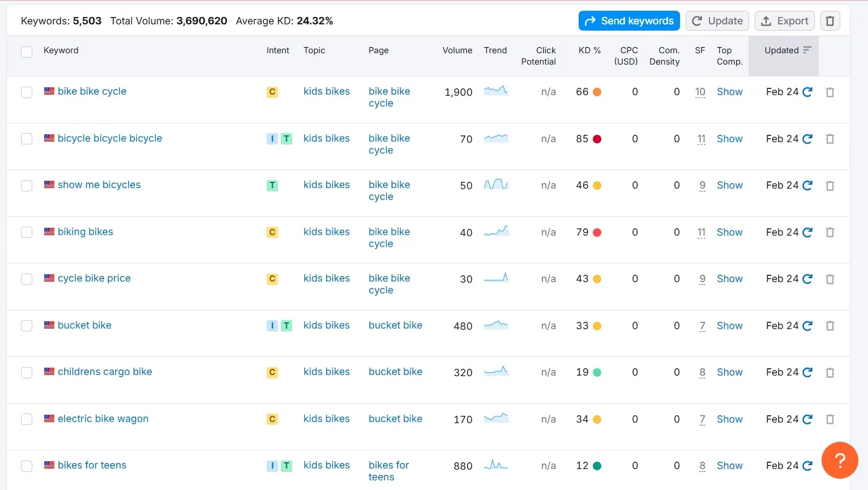The image size is (868, 490).
Task: Select the 'bikes for teens' row checkbox
Action: tap(27, 466)
